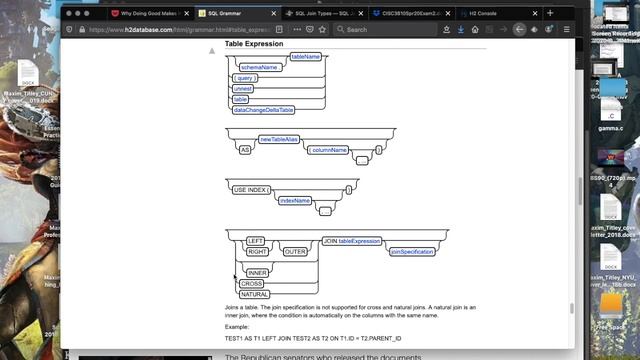This screenshot has width=640, height=360.
Task: Click the LEFT keyword box
Action: pyautogui.click(x=256, y=241)
